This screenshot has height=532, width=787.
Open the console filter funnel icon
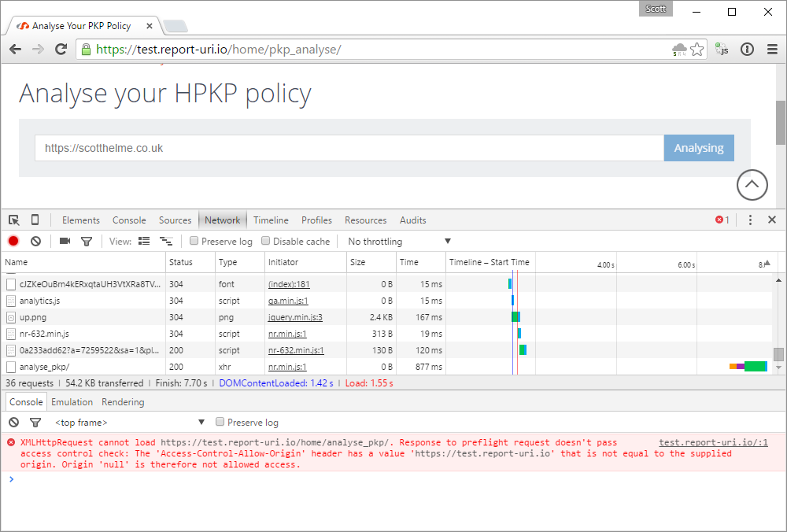point(34,423)
